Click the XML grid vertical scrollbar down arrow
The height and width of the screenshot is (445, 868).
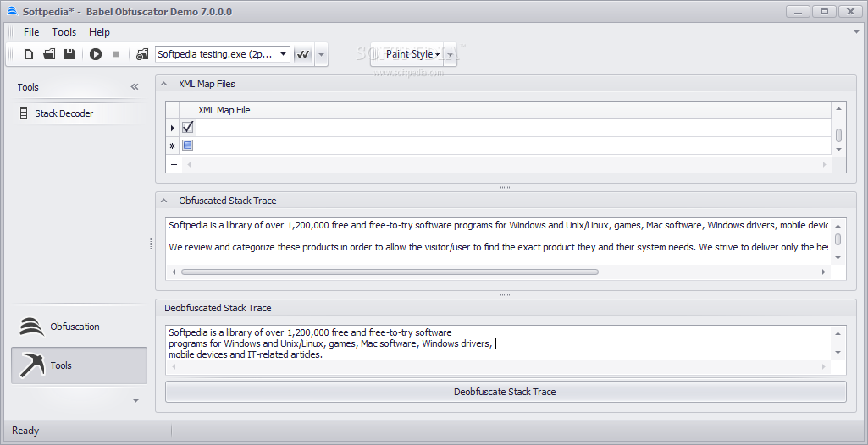[x=838, y=149]
